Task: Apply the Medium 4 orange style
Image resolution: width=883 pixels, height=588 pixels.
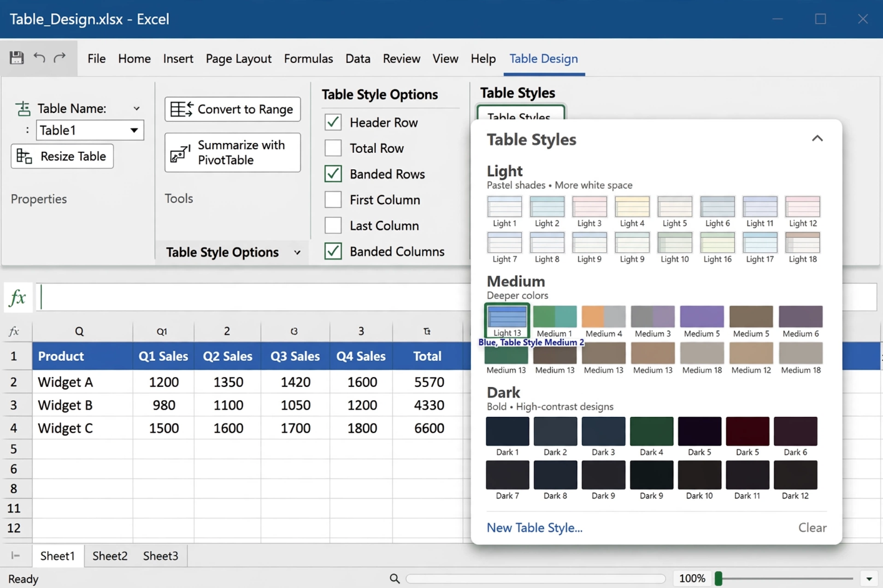Action: [x=603, y=316]
